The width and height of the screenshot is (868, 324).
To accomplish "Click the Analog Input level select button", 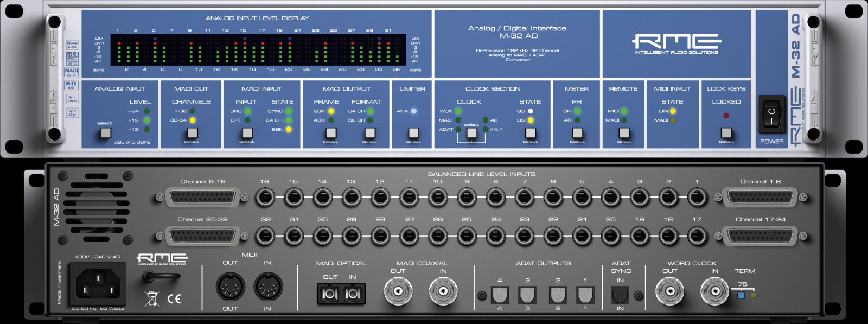I will pyautogui.click(x=106, y=132).
